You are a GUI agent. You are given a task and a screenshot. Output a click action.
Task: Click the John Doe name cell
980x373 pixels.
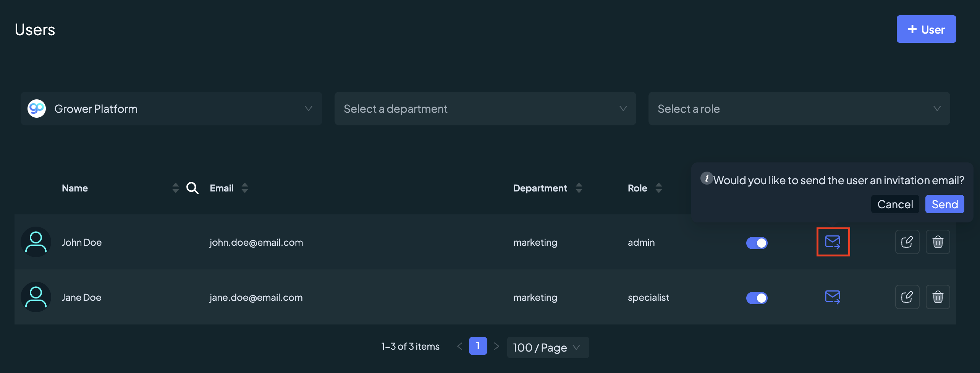tap(82, 242)
